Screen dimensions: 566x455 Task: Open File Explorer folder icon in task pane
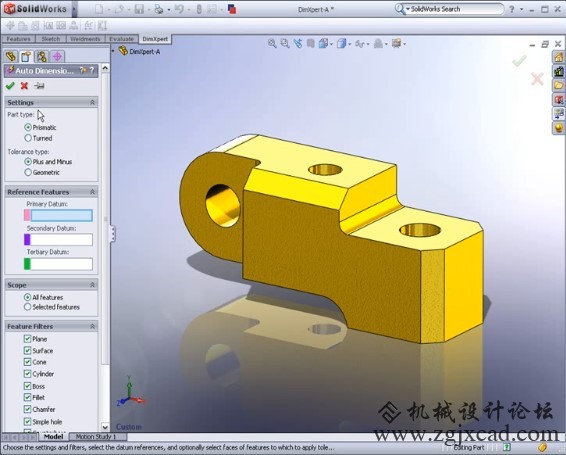tap(559, 85)
